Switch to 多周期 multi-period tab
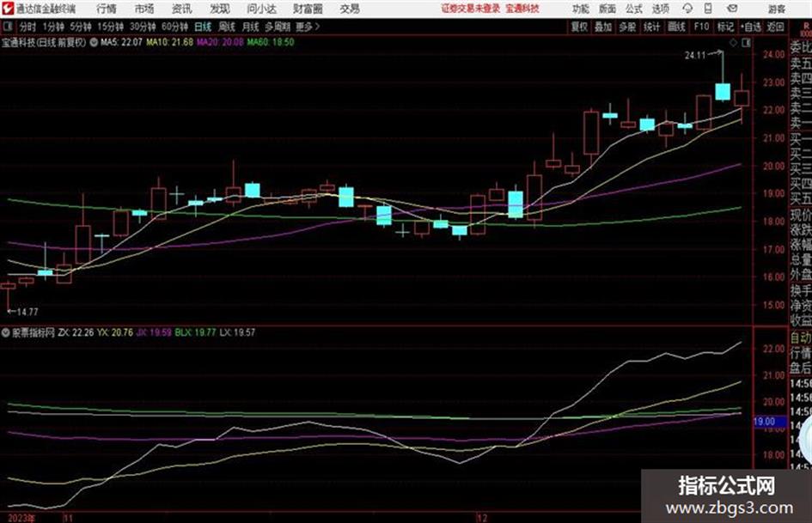The image size is (812, 523). click(x=278, y=27)
